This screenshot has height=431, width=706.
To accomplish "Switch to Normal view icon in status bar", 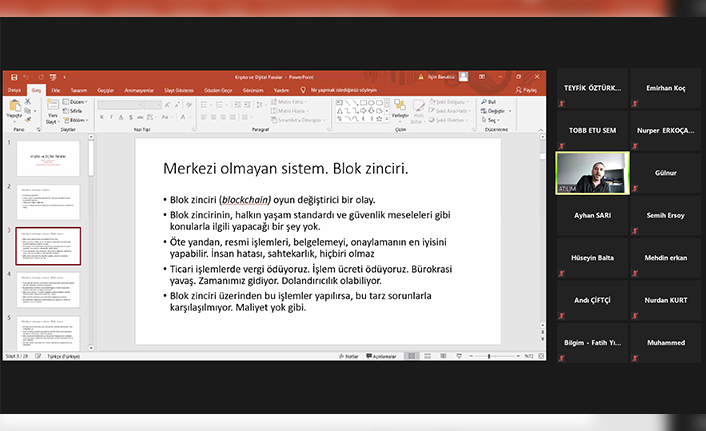I will (412, 356).
